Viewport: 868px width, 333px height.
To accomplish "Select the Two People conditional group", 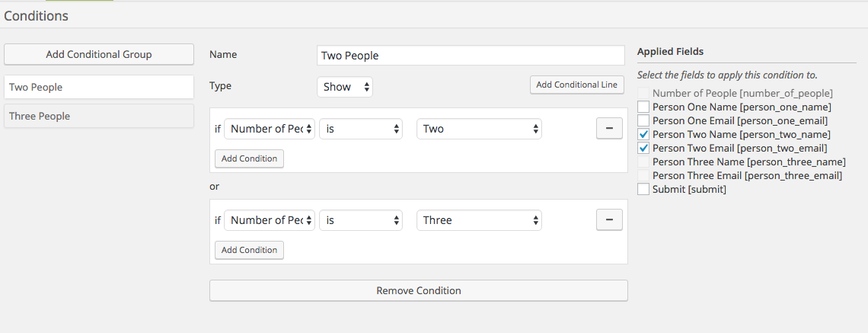I will click(99, 87).
